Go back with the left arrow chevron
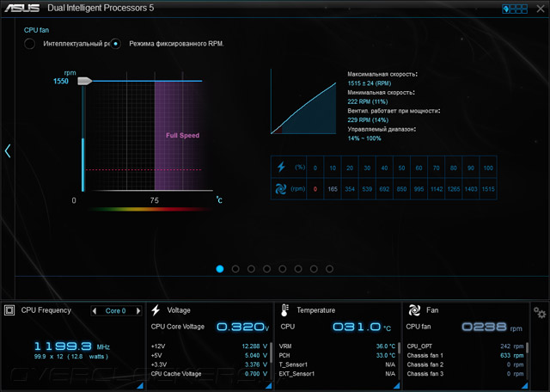 pyautogui.click(x=8, y=150)
